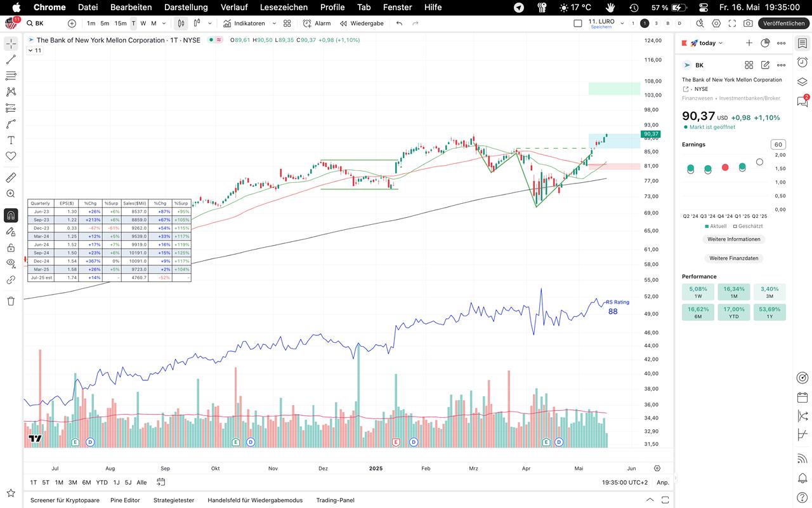The height and width of the screenshot is (508, 812).
Task: Click the Veröffentlichen button
Action: click(x=784, y=23)
